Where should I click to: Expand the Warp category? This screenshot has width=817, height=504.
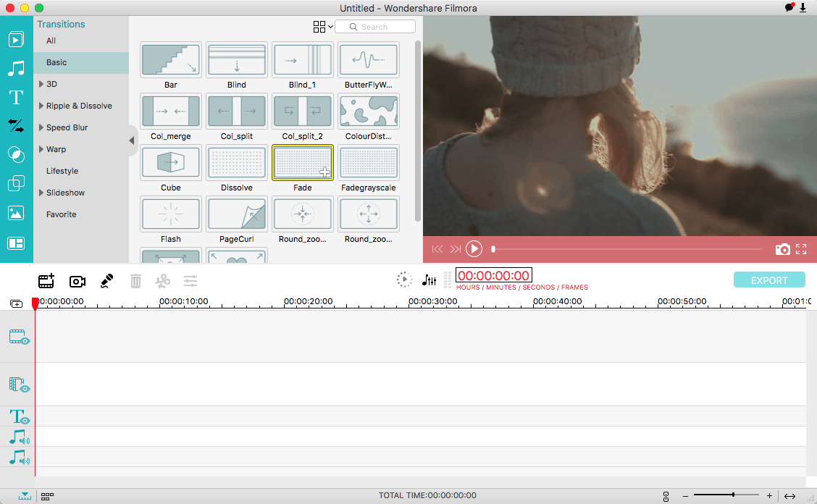point(41,149)
